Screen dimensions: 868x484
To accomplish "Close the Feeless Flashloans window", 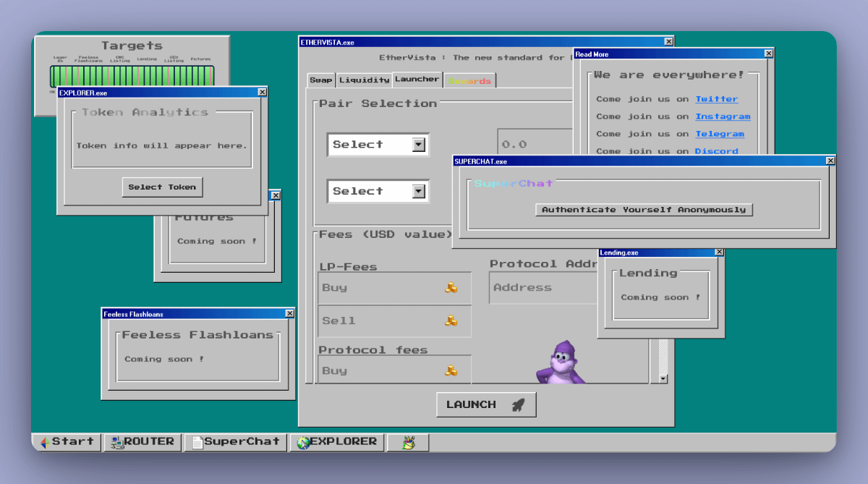I will tap(289, 313).
